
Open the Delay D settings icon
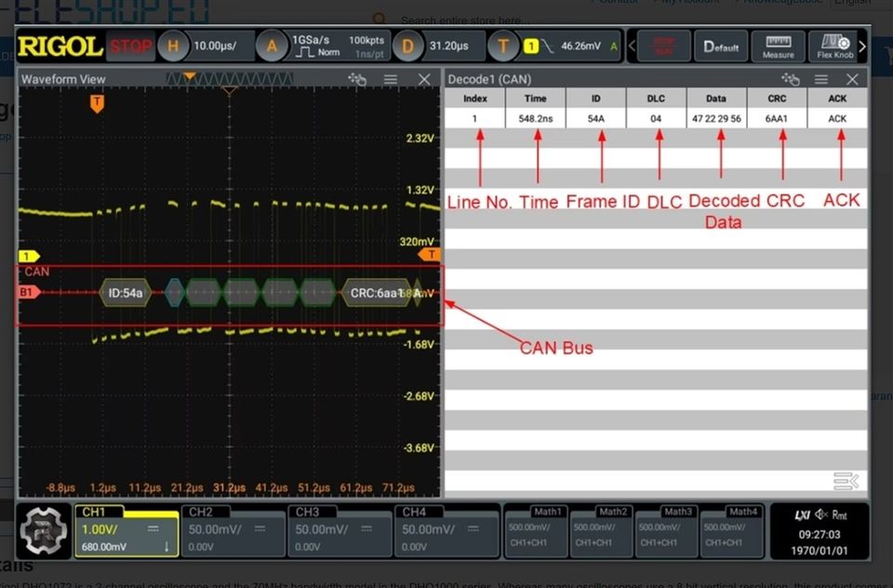pos(407,47)
